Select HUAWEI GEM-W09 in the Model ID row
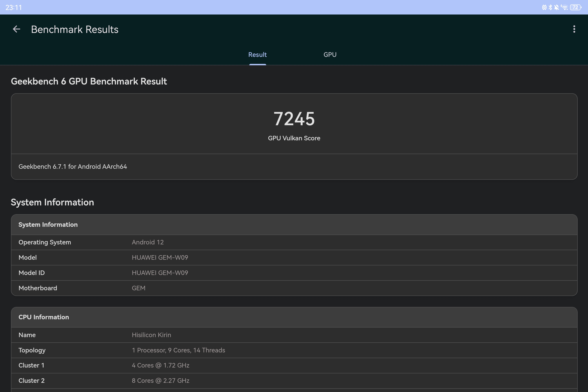The image size is (588, 392). coord(160,273)
